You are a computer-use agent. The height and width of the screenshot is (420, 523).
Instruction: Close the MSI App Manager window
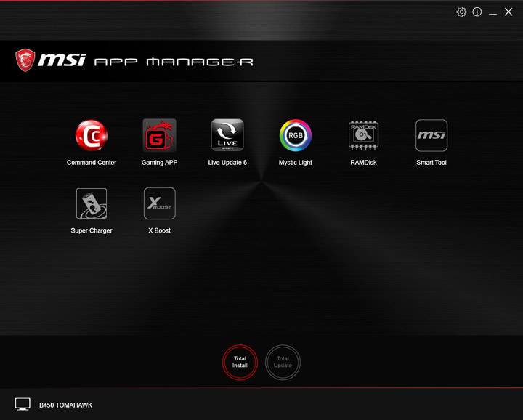508,12
